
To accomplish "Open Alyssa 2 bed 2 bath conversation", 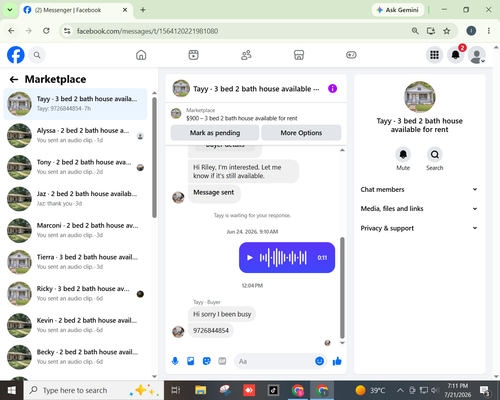I will coord(75,135).
